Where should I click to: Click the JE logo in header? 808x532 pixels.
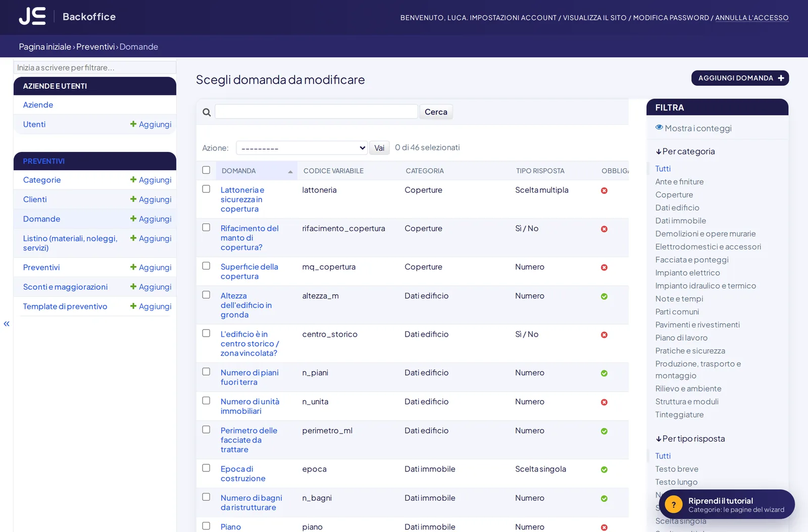(32, 16)
